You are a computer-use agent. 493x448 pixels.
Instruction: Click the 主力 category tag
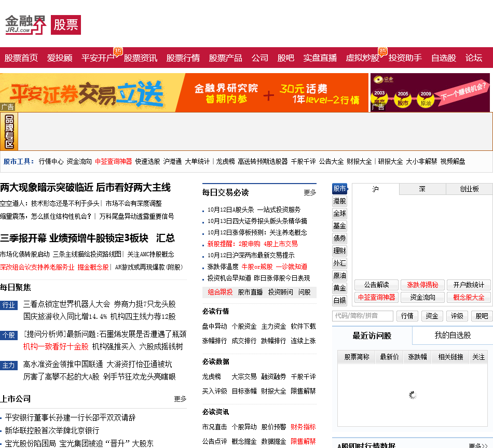[8, 366]
